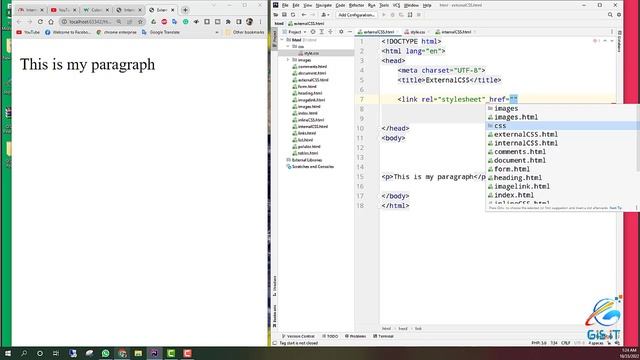Click the IDE back navigation arrow
640x360 pixels.
[304, 15]
